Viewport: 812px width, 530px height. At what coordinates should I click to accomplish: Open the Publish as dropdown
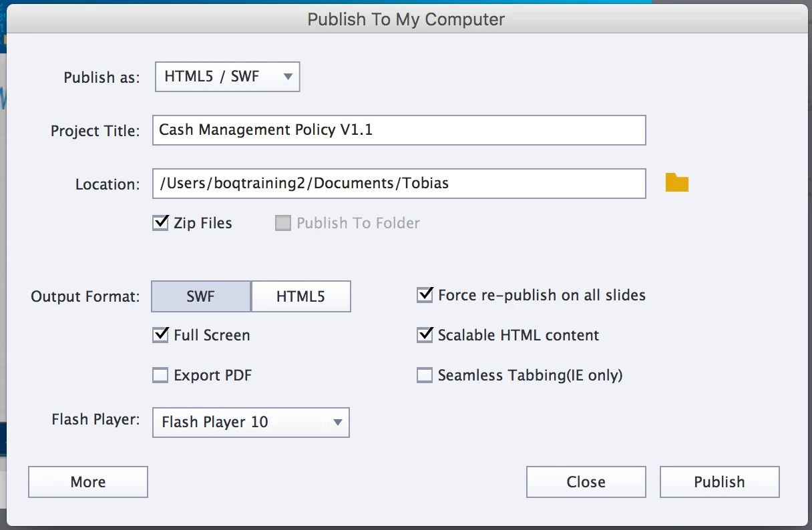(x=227, y=76)
